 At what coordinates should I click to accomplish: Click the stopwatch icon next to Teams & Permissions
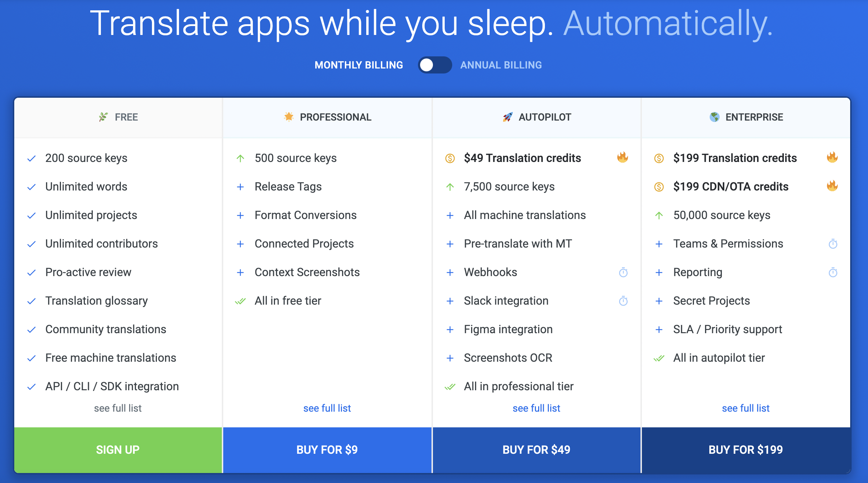tap(833, 244)
